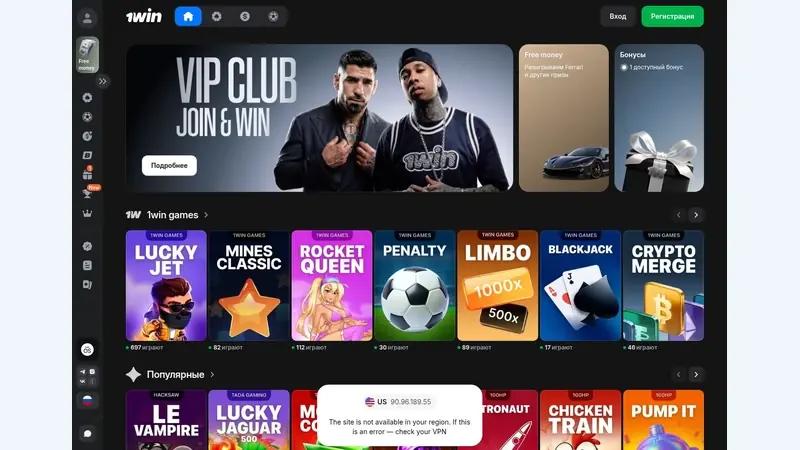
Task: Open the live chat bubble icon
Action: tap(87, 434)
